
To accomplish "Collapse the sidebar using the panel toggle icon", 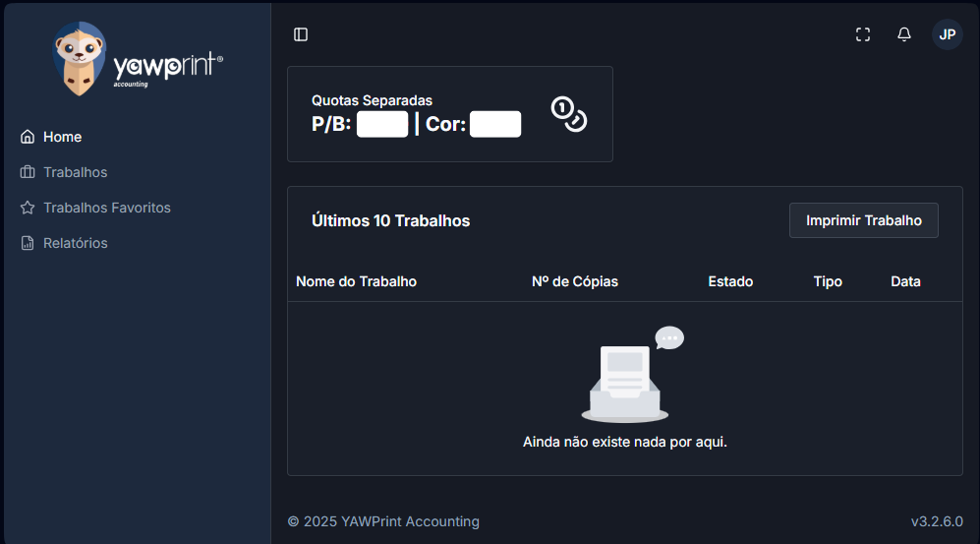I will click(301, 34).
